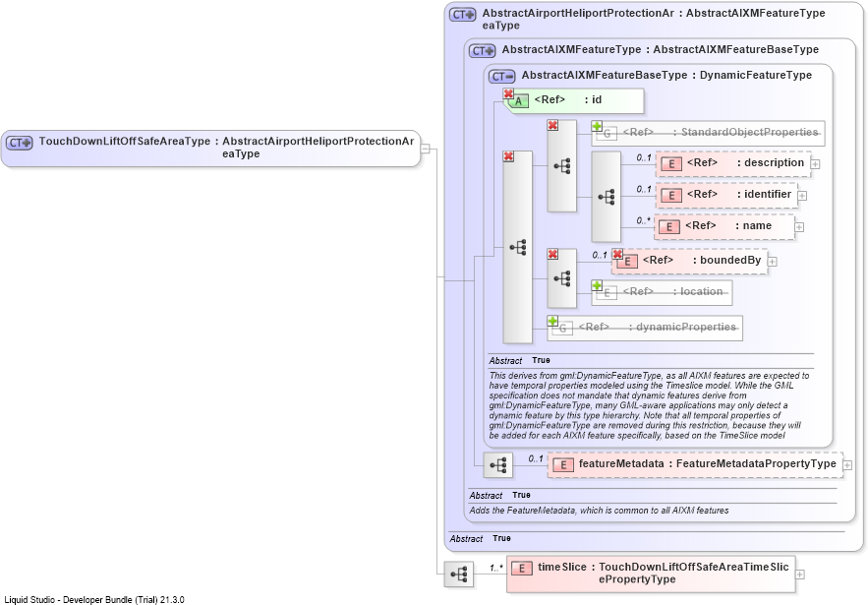Click the CT icon of TouchDownLiftOffSafeAreaType

point(20,143)
